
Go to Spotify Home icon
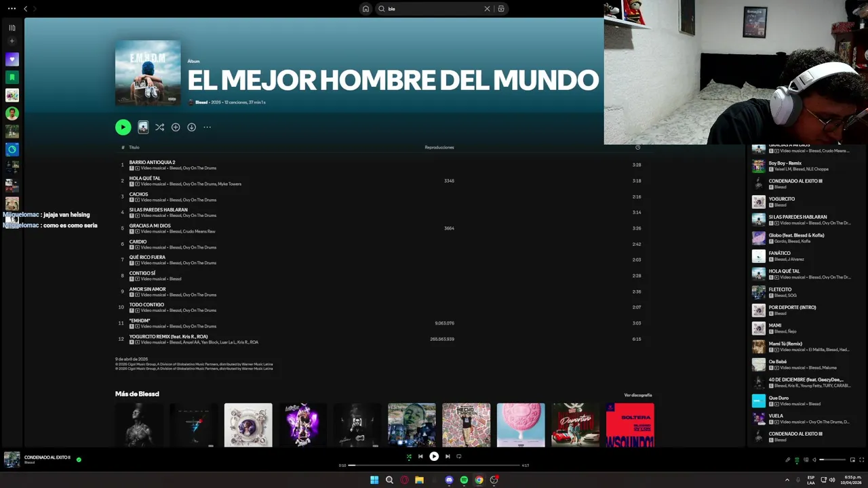click(x=366, y=9)
